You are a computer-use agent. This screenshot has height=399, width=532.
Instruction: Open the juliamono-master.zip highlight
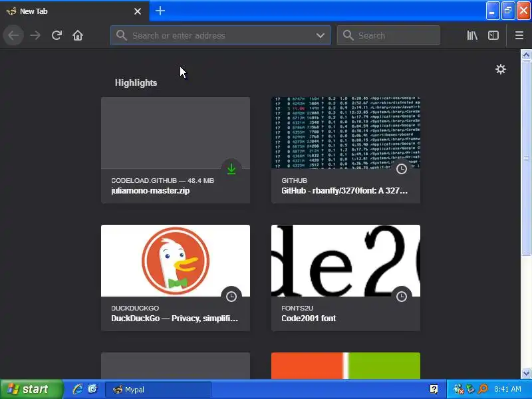coord(176,150)
